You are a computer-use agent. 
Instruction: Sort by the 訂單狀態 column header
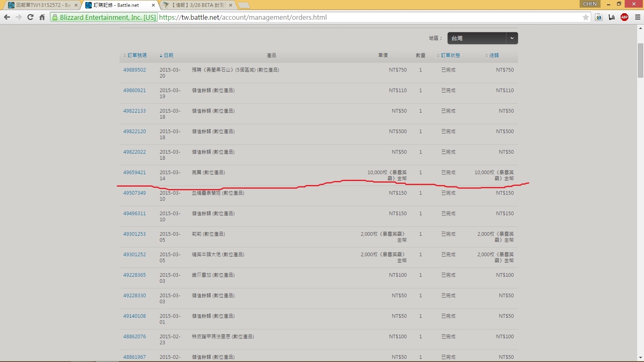pos(448,56)
